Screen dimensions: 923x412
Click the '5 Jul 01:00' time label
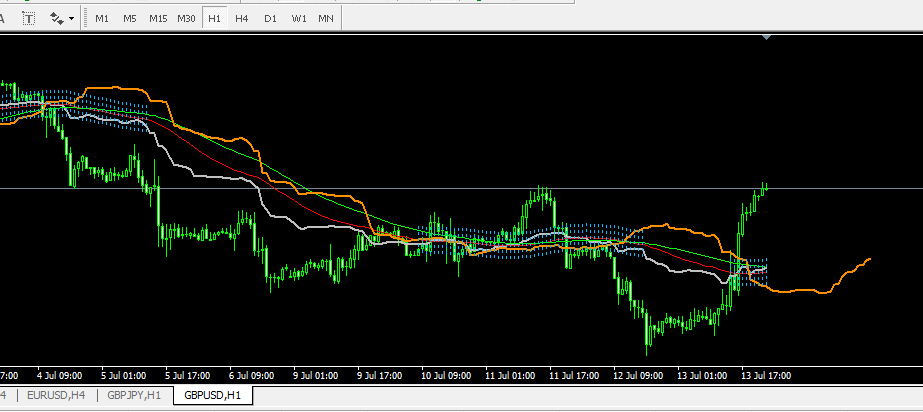124,376
